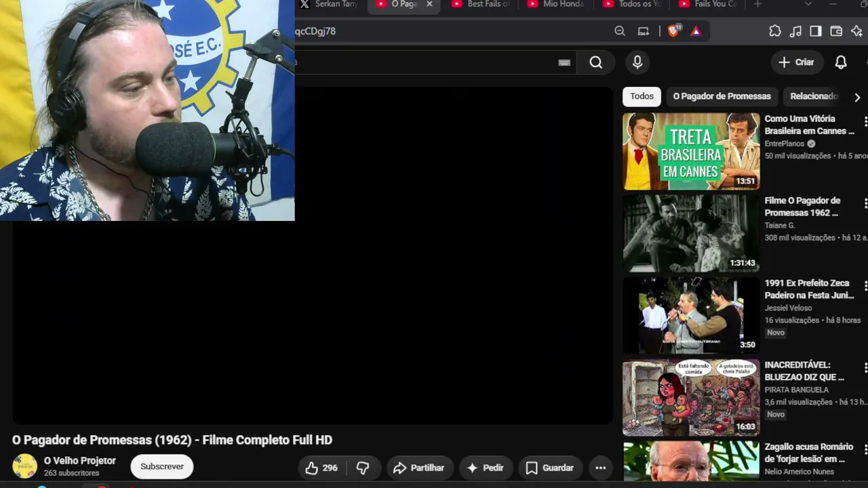The height and width of the screenshot is (488, 868).
Task: Start voice search with the microphone icon
Action: tap(637, 62)
